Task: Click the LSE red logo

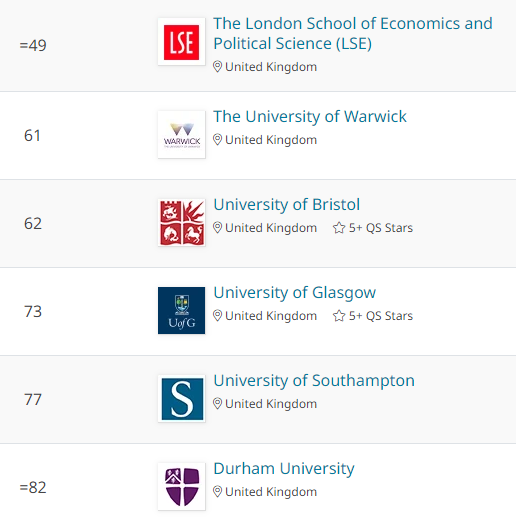Action: pos(182,42)
